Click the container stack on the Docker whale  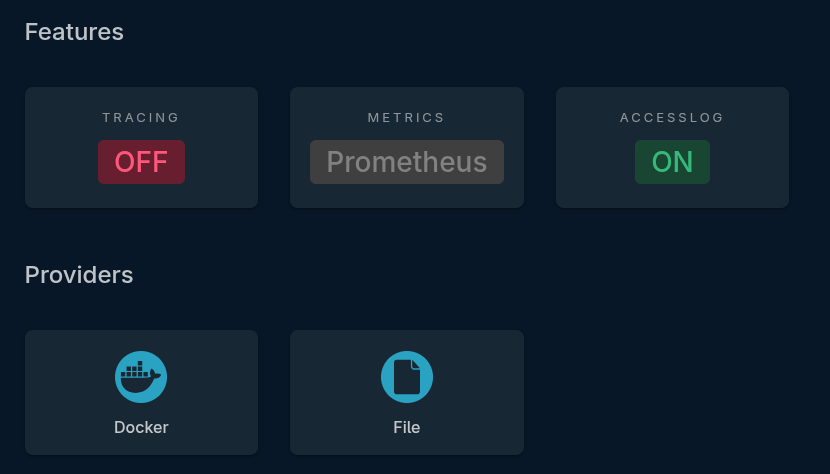(134, 368)
